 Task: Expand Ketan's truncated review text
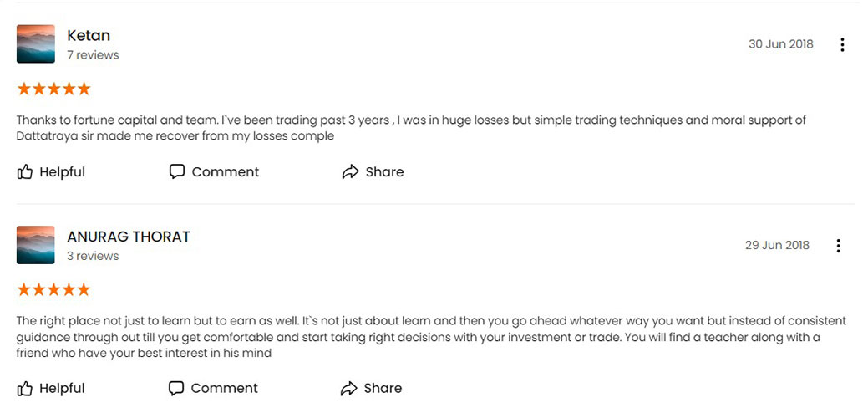coord(411,127)
